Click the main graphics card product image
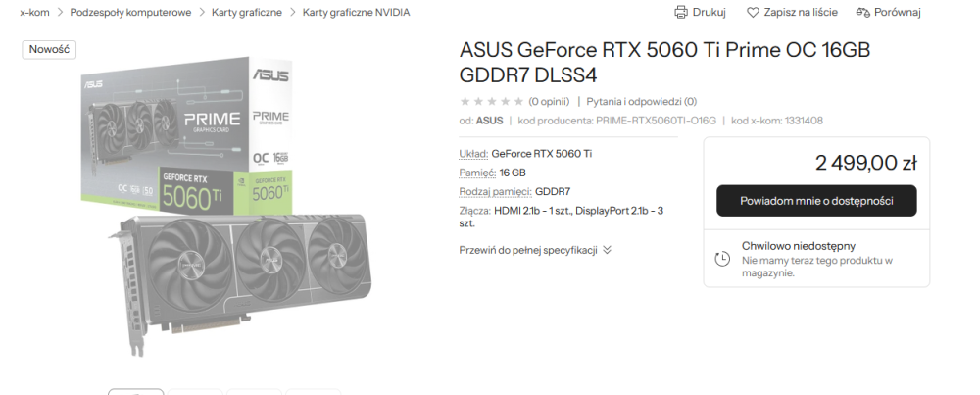The height and width of the screenshot is (395, 980). (228, 206)
